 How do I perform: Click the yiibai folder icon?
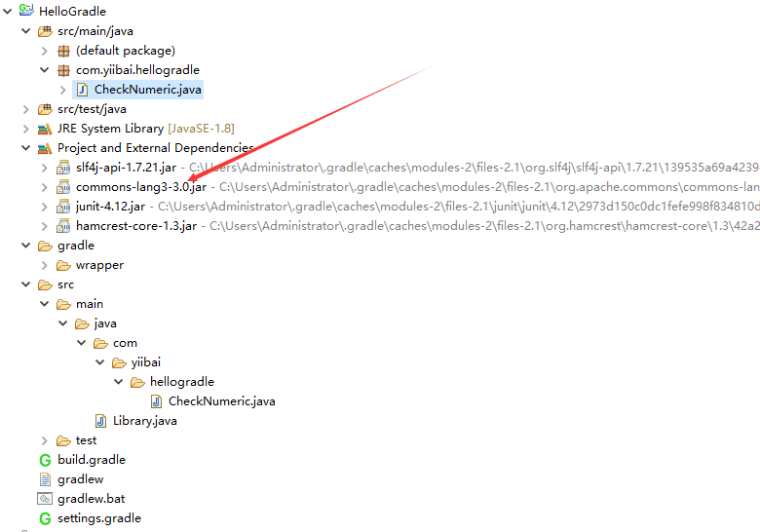click(119, 362)
